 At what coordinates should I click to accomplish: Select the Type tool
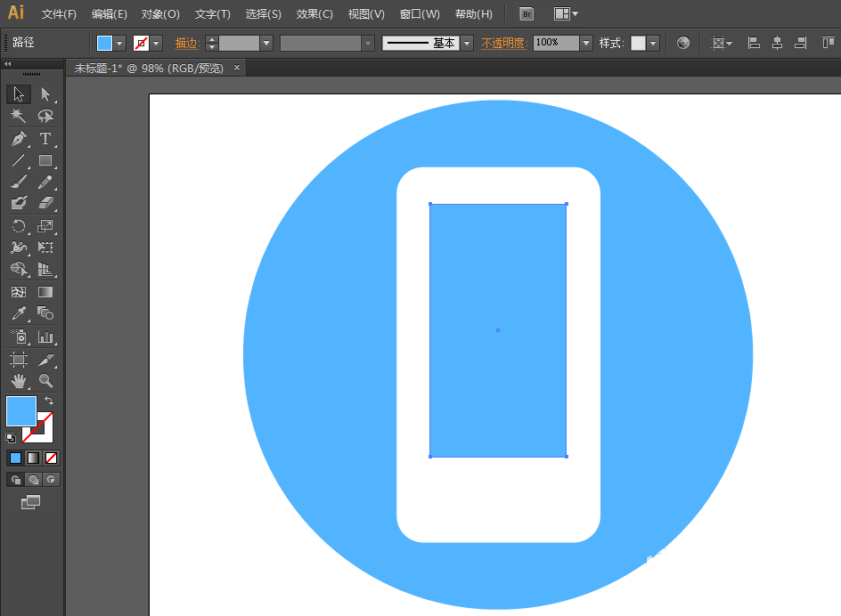45,139
